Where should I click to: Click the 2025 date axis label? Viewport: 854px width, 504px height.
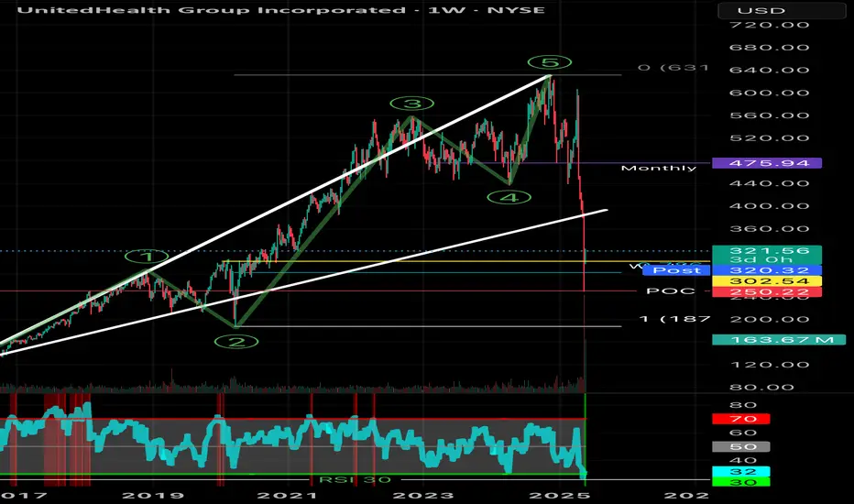pos(559,495)
